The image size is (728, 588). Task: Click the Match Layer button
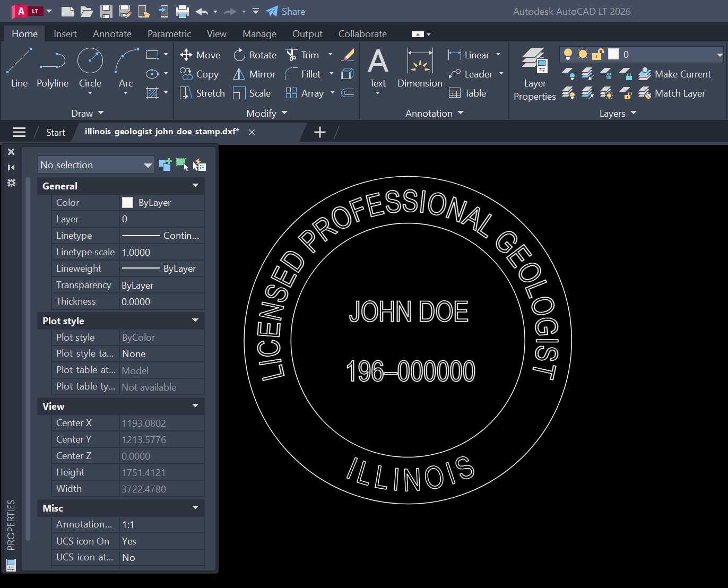click(x=672, y=93)
